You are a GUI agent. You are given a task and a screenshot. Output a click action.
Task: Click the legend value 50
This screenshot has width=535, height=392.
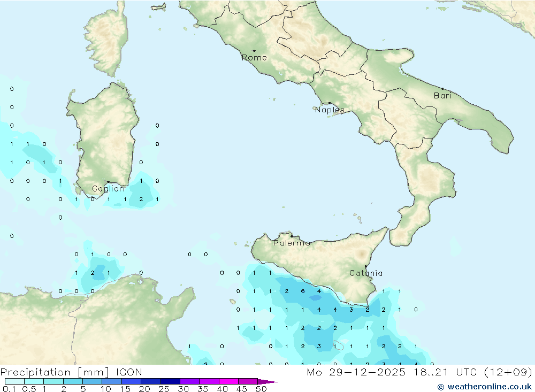tap(261, 389)
